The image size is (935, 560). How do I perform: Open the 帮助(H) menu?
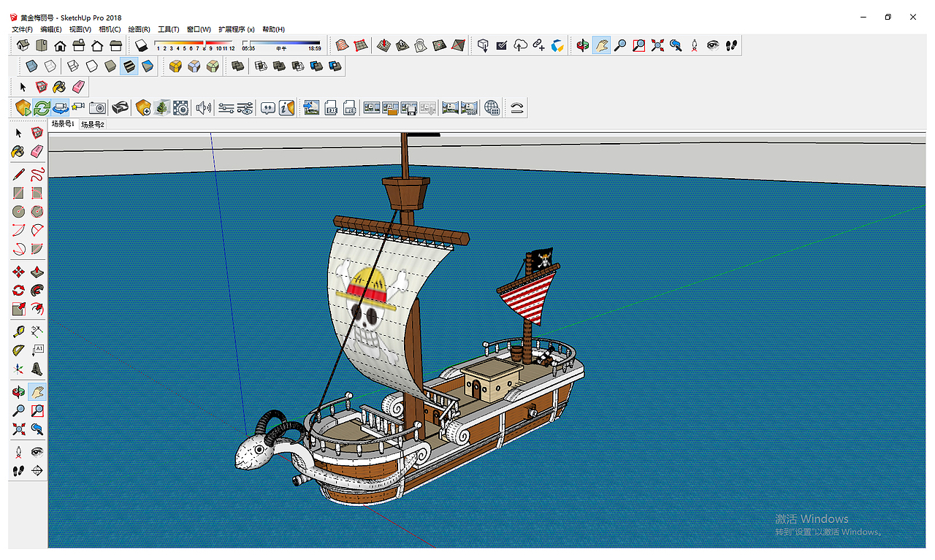273,29
